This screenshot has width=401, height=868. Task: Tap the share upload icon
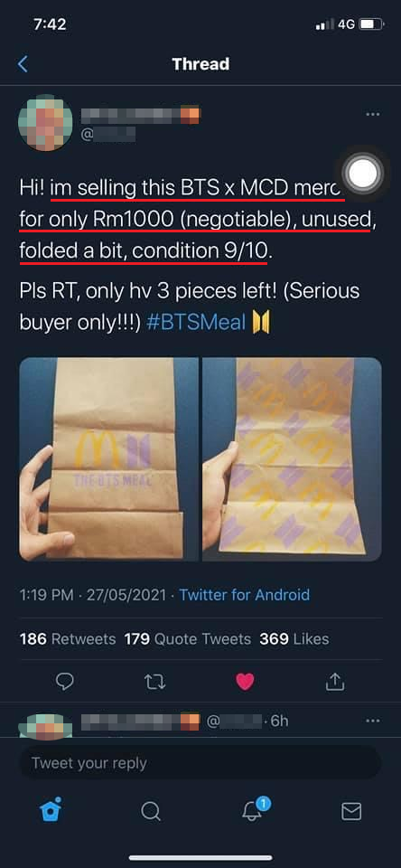click(x=335, y=682)
